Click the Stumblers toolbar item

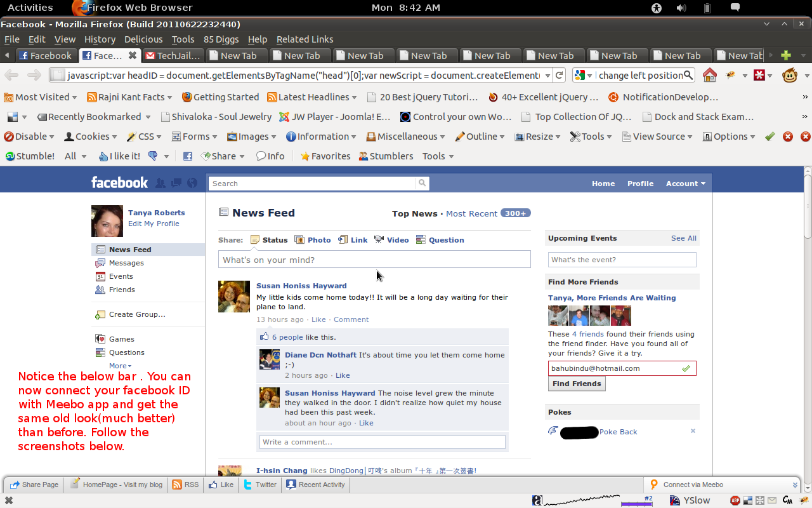click(x=386, y=156)
